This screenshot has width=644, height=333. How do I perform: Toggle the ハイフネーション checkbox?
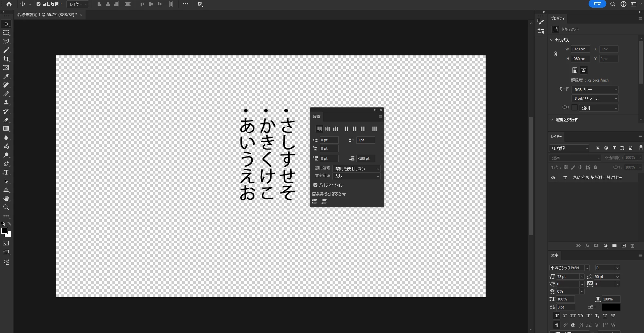pyautogui.click(x=315, y=185)
